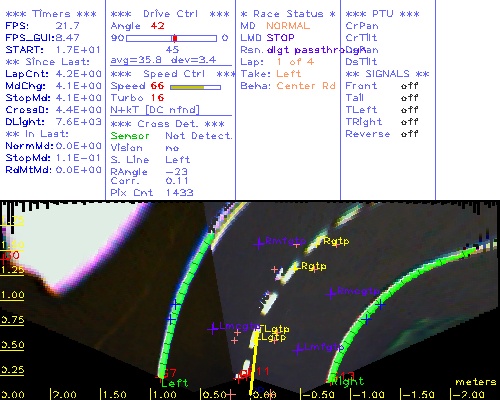Click the green Left lane label
500x400 pixels.
point(175,383)
